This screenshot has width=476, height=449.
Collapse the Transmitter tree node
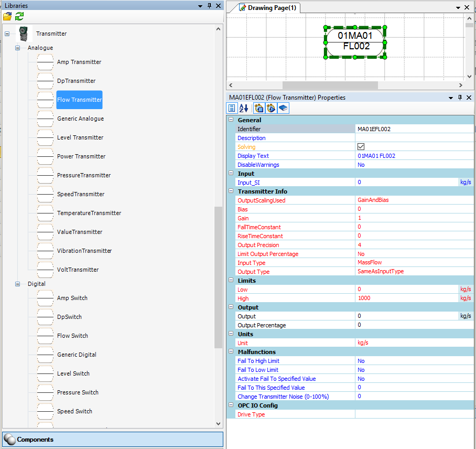7,34
